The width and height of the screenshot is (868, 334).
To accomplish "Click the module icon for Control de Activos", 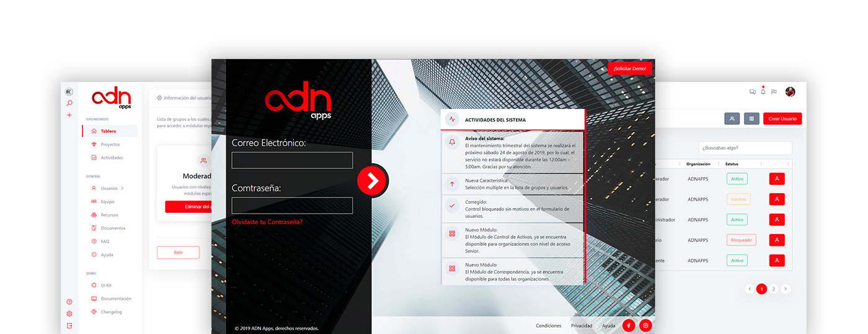I will [452, 234].
